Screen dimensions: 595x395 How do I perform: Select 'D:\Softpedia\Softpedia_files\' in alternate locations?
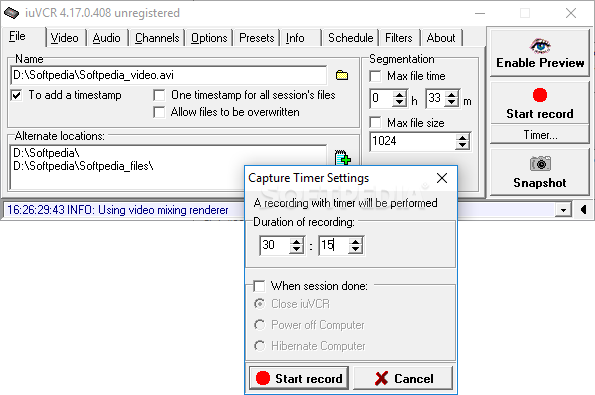click(x=83, y=166)
